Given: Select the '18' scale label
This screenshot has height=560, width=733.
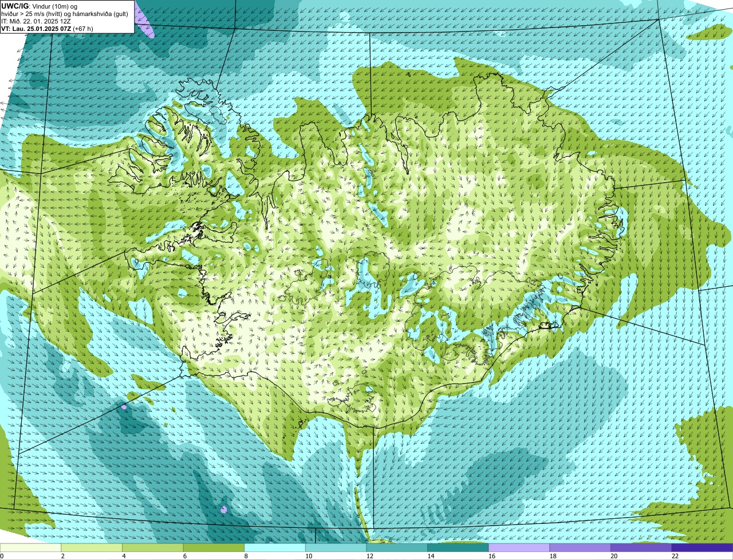Looking at the screenshot, I should (x=553, y=556).
